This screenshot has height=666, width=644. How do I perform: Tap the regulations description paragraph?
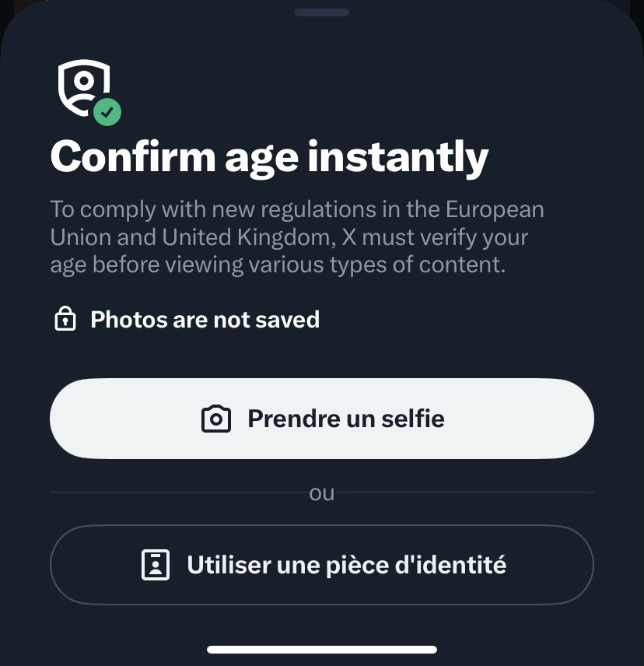tap(296, 237)
